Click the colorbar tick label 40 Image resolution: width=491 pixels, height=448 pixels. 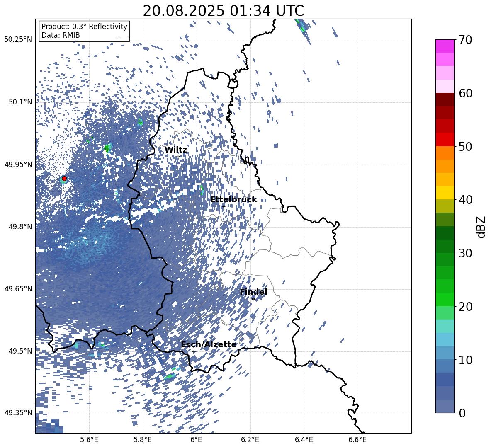pos(465,200)
